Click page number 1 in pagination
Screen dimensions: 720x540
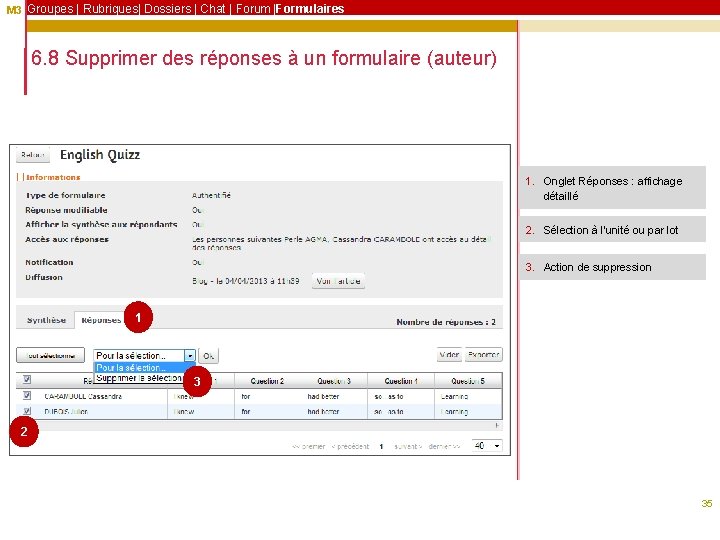(381, 446)
